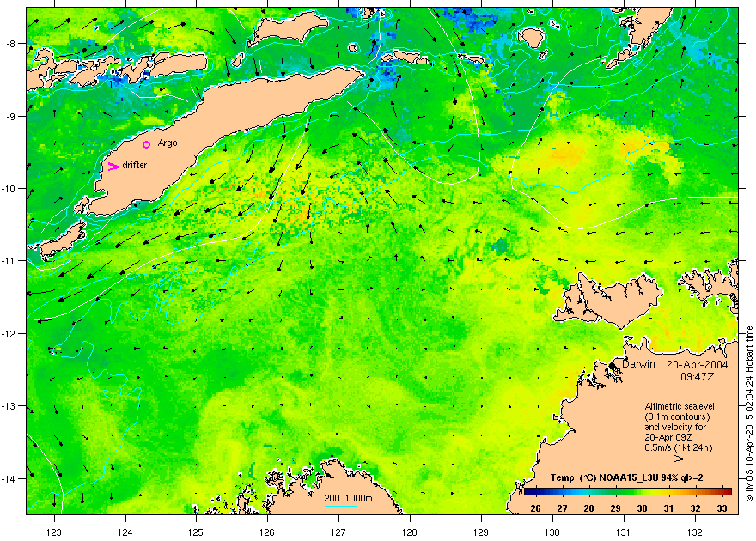Click the 'drifter' label text

pyautogui.click(x=135, y=165)
